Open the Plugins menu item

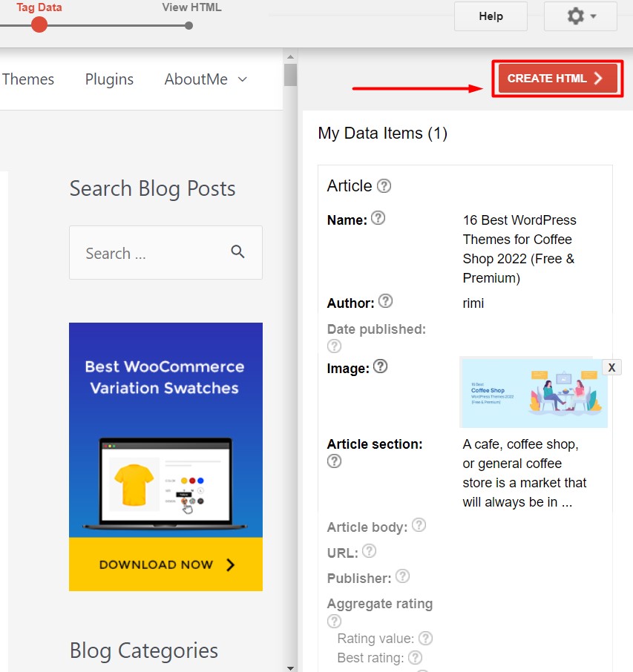(109, 79)
